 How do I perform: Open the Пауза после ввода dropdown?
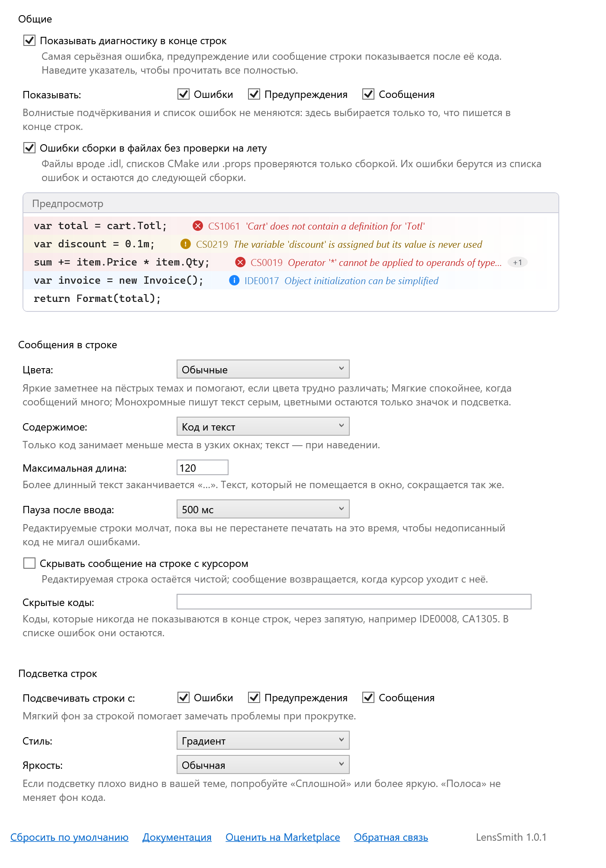pyautogui.click(x=263, y=509)
